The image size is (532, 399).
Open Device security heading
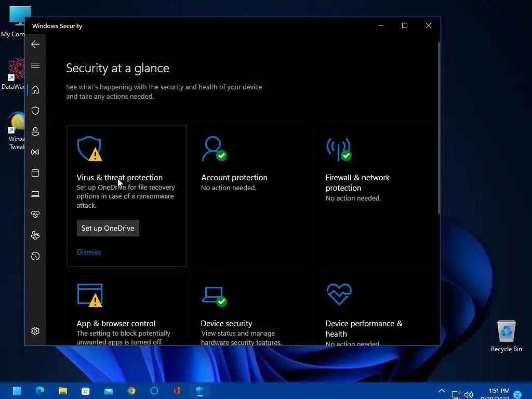coord(227,323)
